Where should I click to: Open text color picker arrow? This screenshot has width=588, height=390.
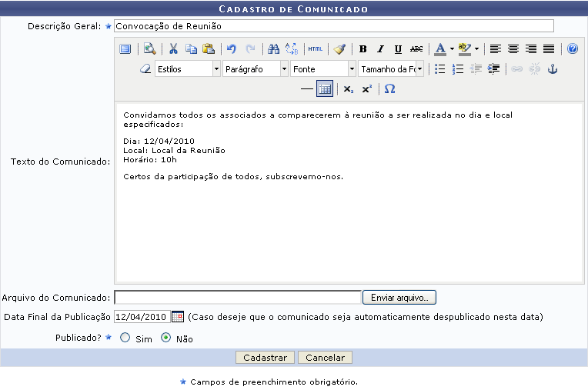click(x=452, y=49)
